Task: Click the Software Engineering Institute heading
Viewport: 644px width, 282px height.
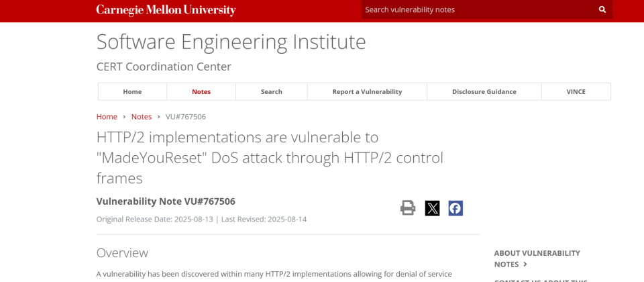Action: coord(231,42)
